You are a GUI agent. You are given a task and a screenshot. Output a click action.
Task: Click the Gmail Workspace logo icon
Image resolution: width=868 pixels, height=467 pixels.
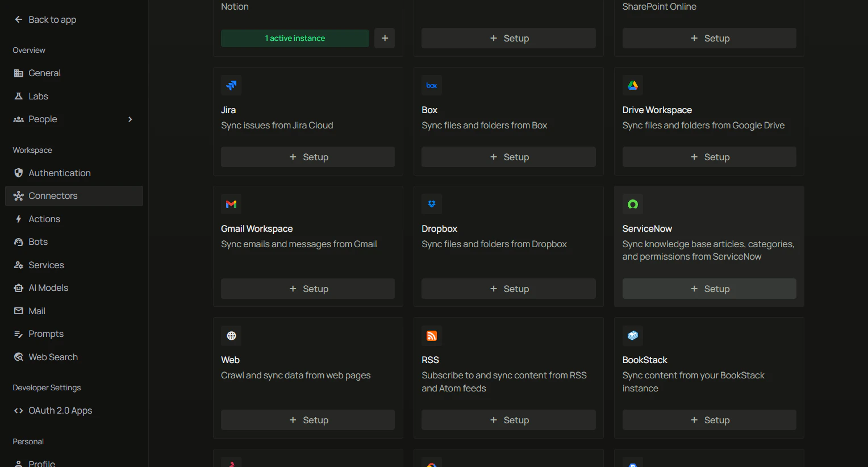coord(231,204)
